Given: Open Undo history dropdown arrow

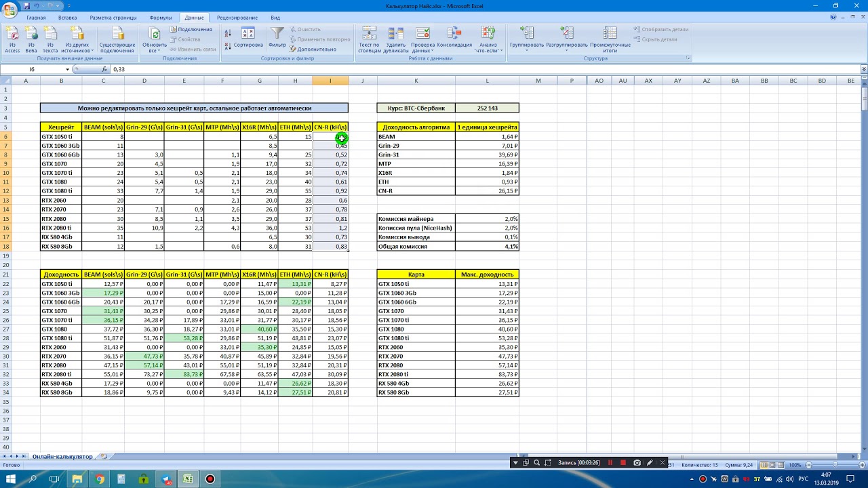Looking at the screenshot, I should [x=43, y=5].
